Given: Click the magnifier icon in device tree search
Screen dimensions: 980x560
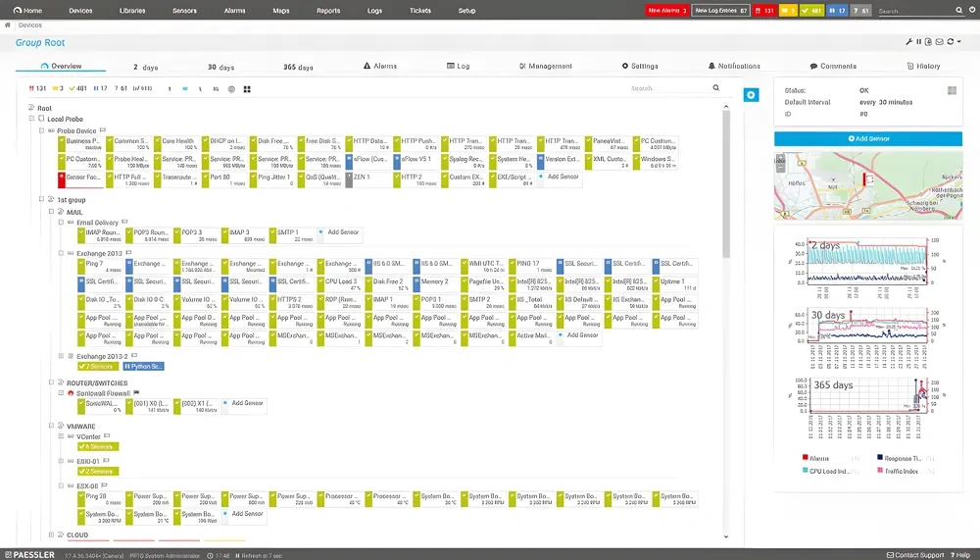Looking at the screenshot, I should [x=716, y=88].
